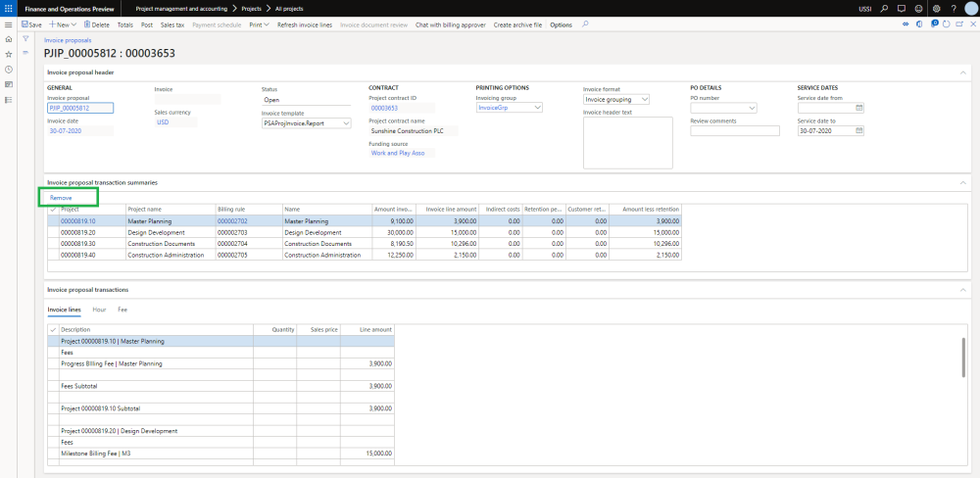Switch to the Hour tab
This screenshot has height=478, width=980.
99,309
